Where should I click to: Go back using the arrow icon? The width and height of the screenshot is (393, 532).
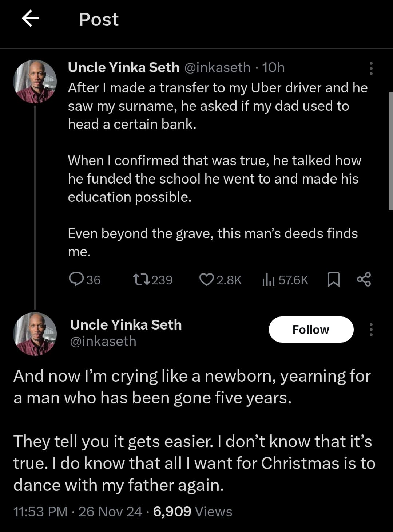tap(31, 19)
